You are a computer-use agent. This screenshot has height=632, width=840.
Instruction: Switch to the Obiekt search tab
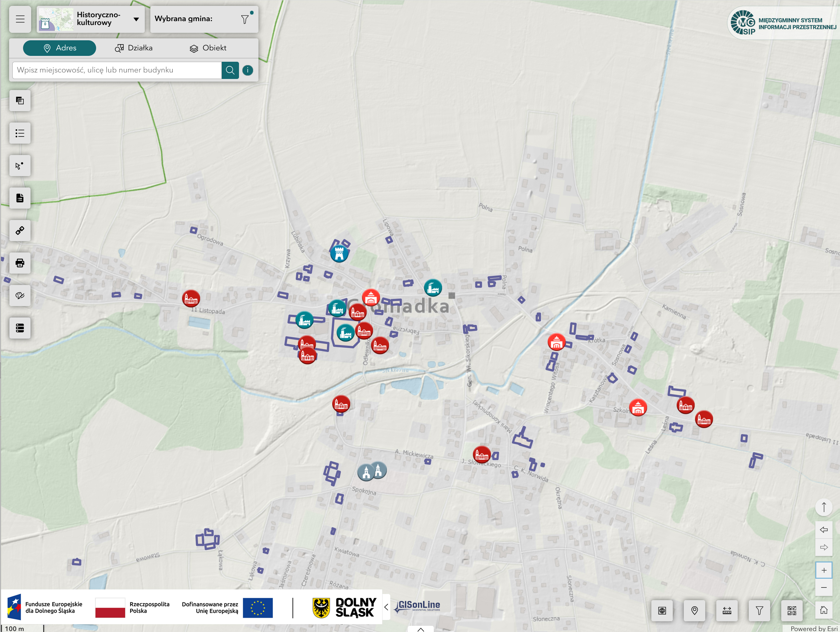pyautogui.click(x=208, y=48)
